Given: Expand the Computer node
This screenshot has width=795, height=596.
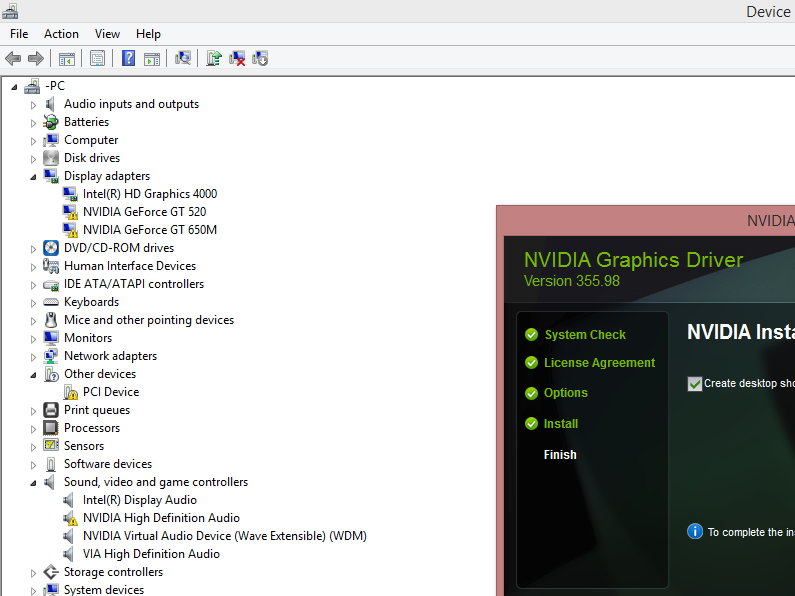Looking at the screenshot, I should pyautogui.click(x=33, y=141).
